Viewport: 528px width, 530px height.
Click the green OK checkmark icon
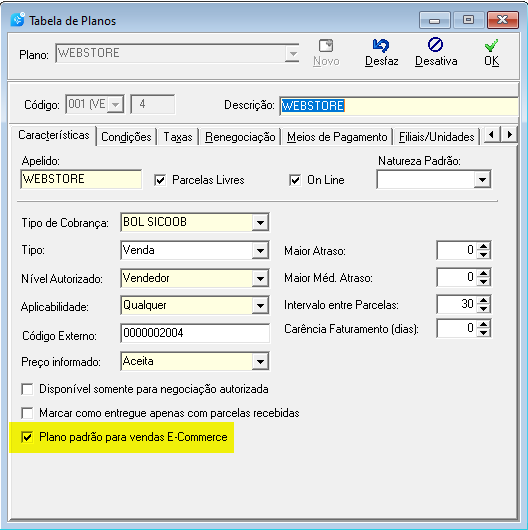[x=491, y=45]
